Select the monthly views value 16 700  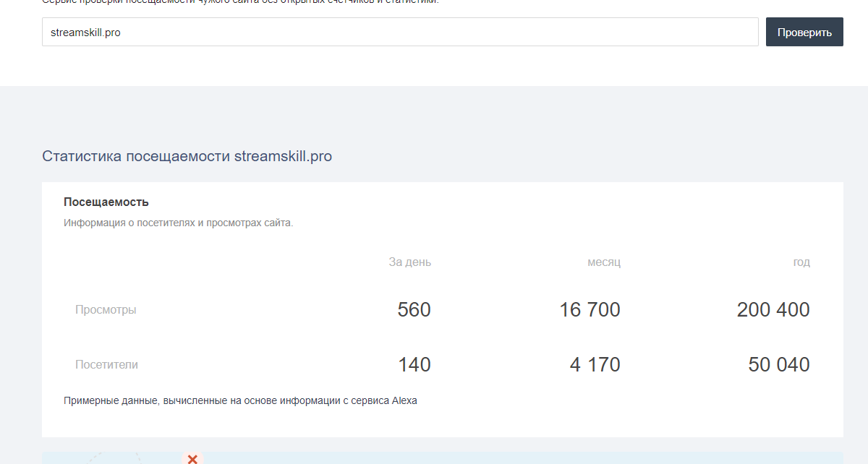click(590, 310)
